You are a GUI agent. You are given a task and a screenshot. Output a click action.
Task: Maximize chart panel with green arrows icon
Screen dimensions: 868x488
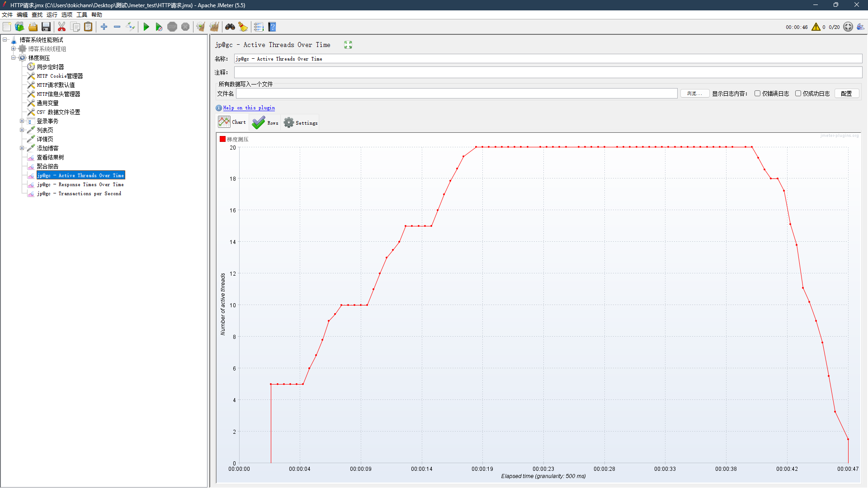point(348,45)
